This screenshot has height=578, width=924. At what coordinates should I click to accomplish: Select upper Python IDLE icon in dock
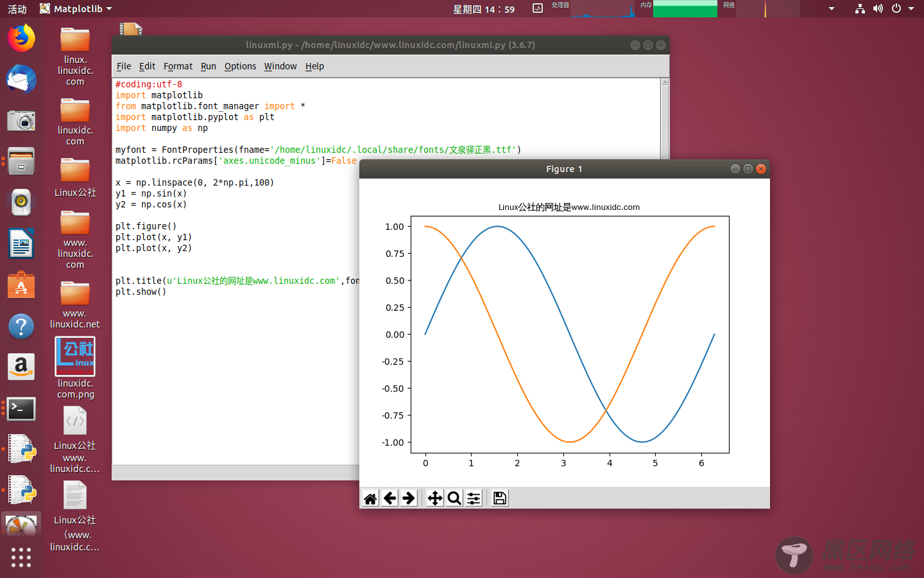point(21,449)
